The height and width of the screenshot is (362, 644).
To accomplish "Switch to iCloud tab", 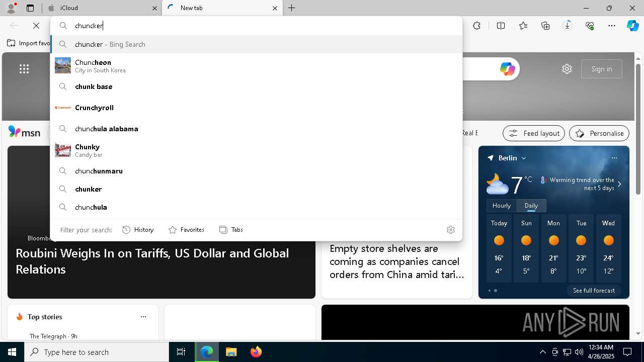I will click(x=103, y=8).
